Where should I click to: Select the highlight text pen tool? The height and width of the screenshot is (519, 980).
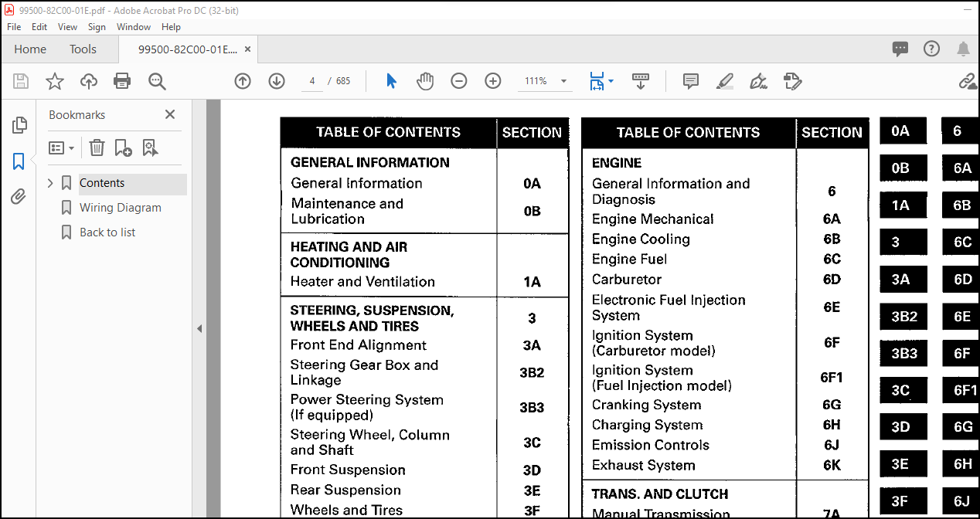724,81
